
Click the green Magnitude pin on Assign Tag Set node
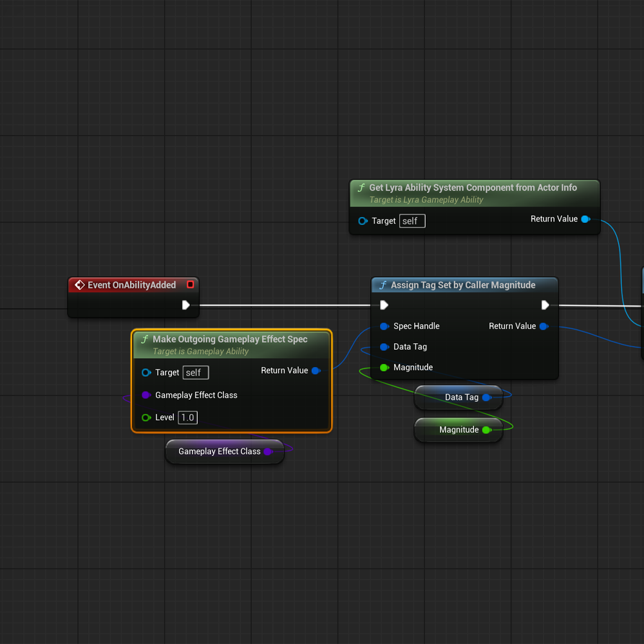[383, 367]
